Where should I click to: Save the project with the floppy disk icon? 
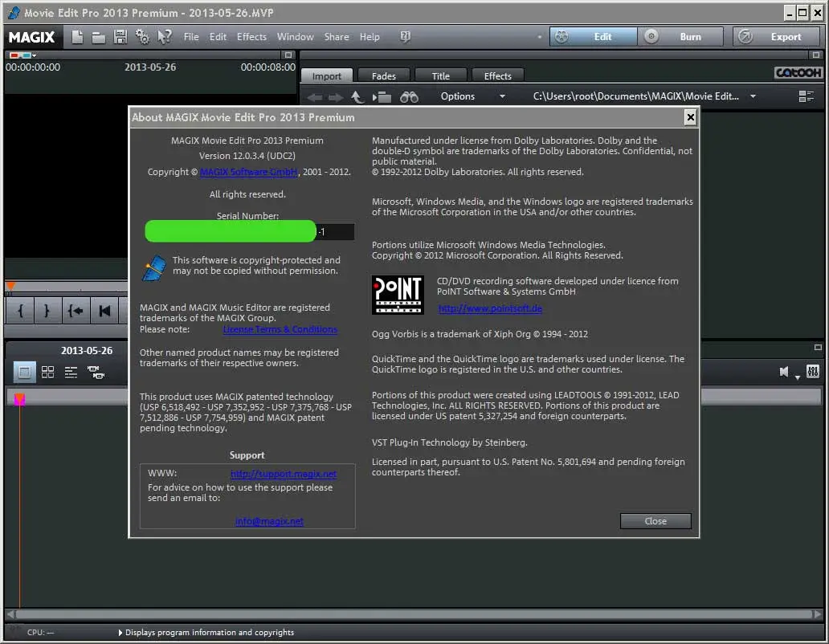(120, 37)
